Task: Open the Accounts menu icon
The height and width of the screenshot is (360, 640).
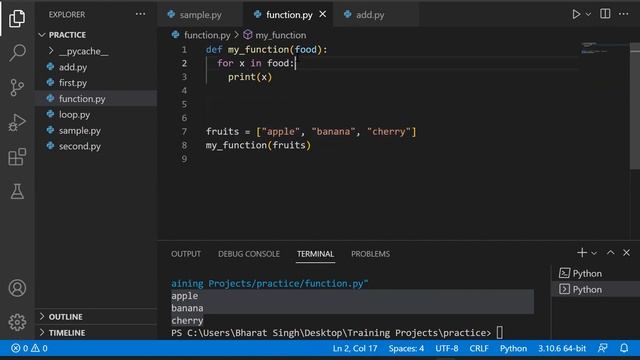Action: click(17, 288)
